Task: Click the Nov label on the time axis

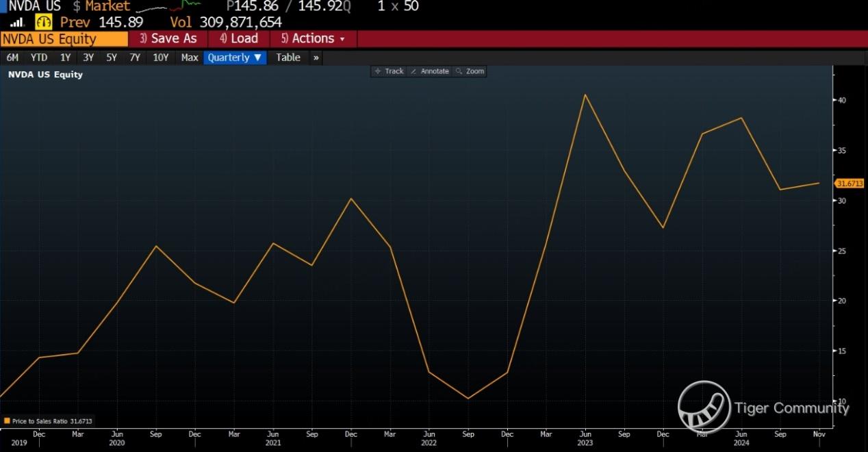Action: coord(819,434)
